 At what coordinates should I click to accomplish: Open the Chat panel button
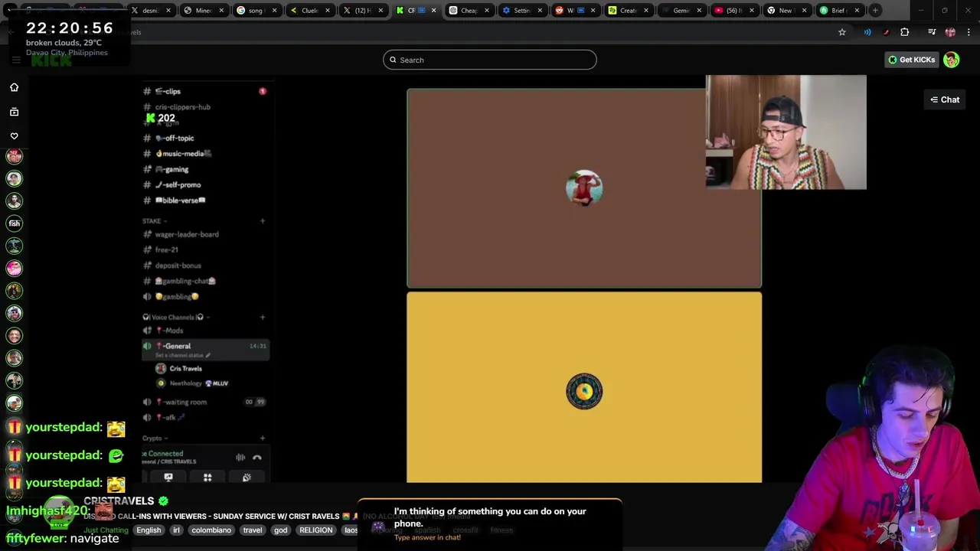pos(945,99)
